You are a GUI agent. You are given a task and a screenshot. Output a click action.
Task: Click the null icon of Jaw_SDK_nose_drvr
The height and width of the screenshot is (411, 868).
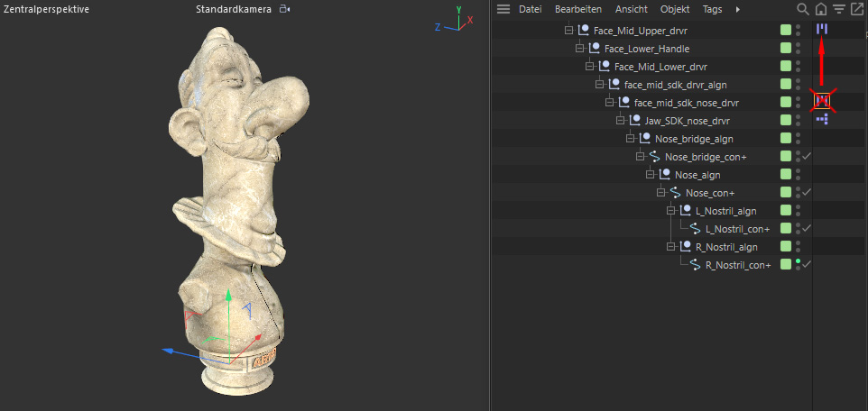[635, 120]
